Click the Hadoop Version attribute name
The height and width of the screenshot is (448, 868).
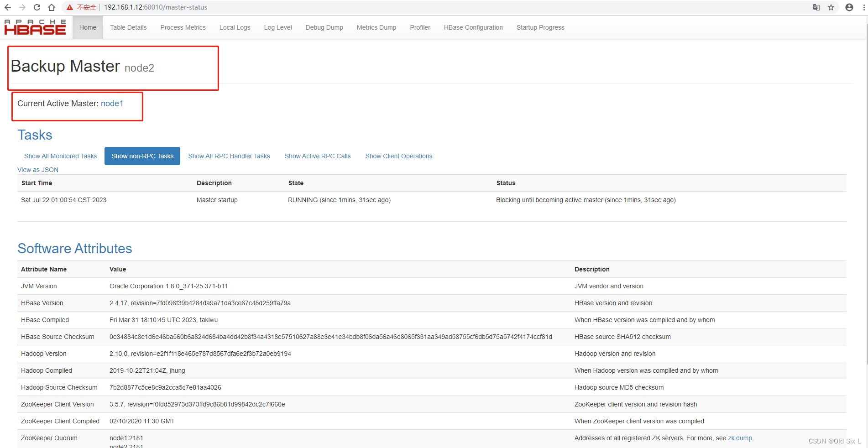pyautogui.click(x=43, y=354)
